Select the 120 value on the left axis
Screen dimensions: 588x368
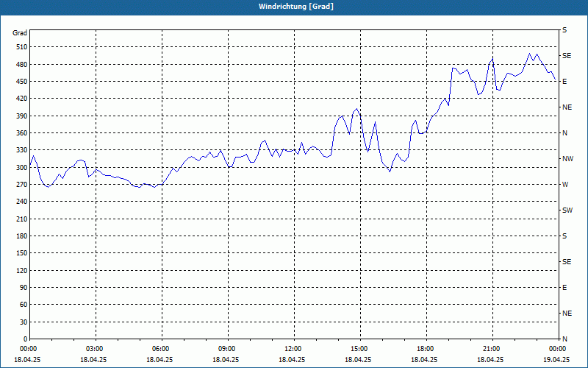22,271
